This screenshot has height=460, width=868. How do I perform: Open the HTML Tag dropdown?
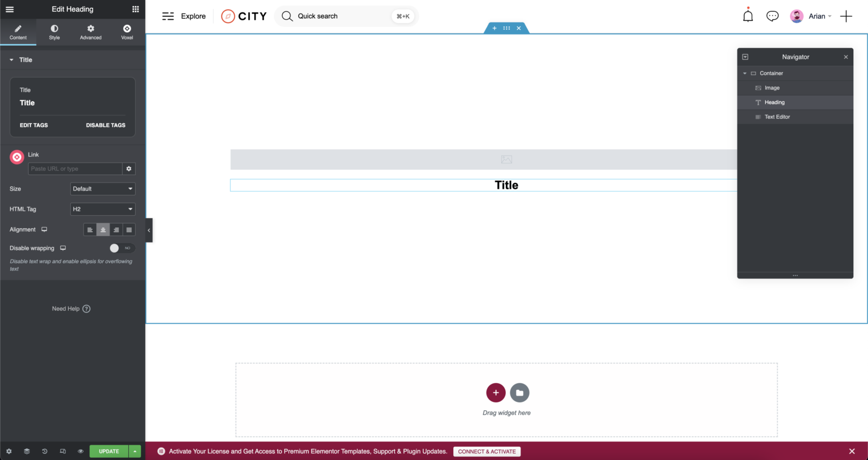(103, 209)
